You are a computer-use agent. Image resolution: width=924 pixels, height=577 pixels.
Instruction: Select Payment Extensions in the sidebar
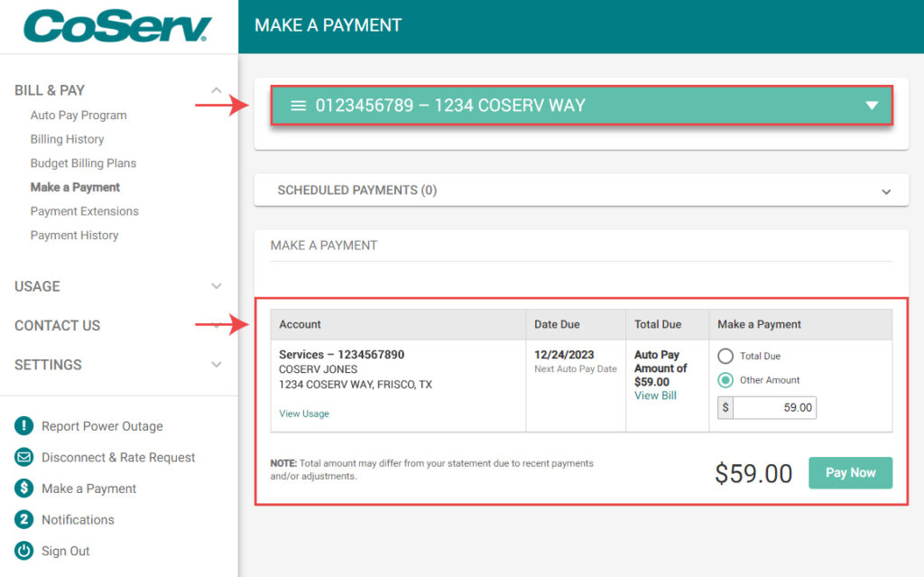tap(84, 210)
